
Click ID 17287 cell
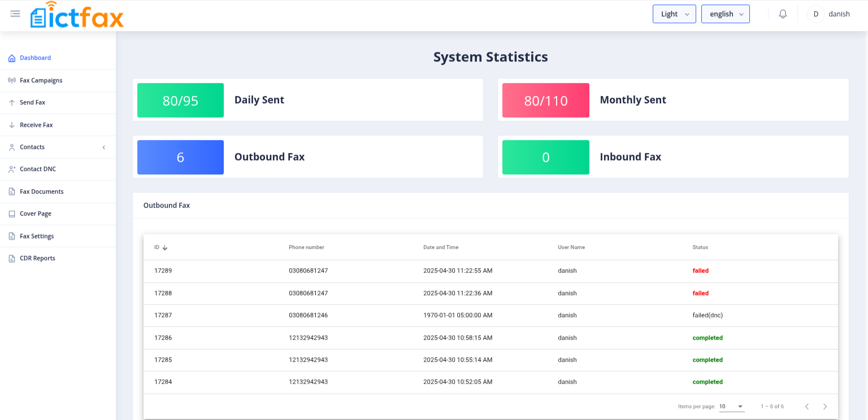(x=163, y=316)
